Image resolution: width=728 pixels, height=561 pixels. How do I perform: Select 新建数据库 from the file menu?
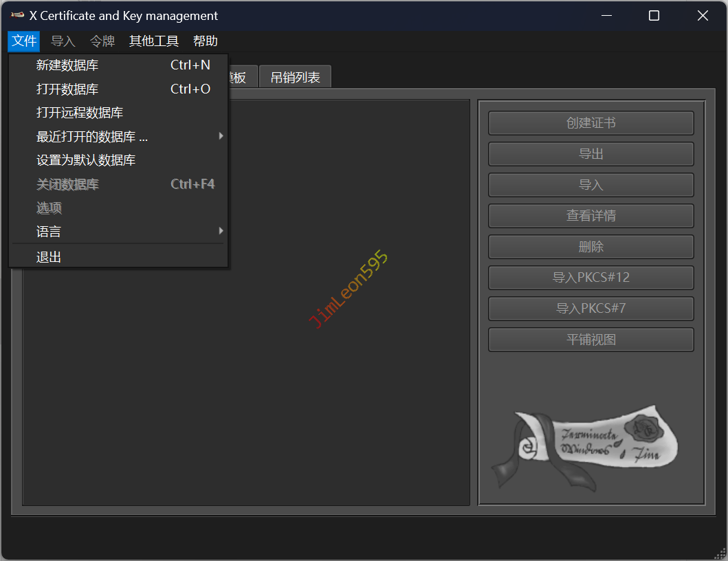coord(67,65)
